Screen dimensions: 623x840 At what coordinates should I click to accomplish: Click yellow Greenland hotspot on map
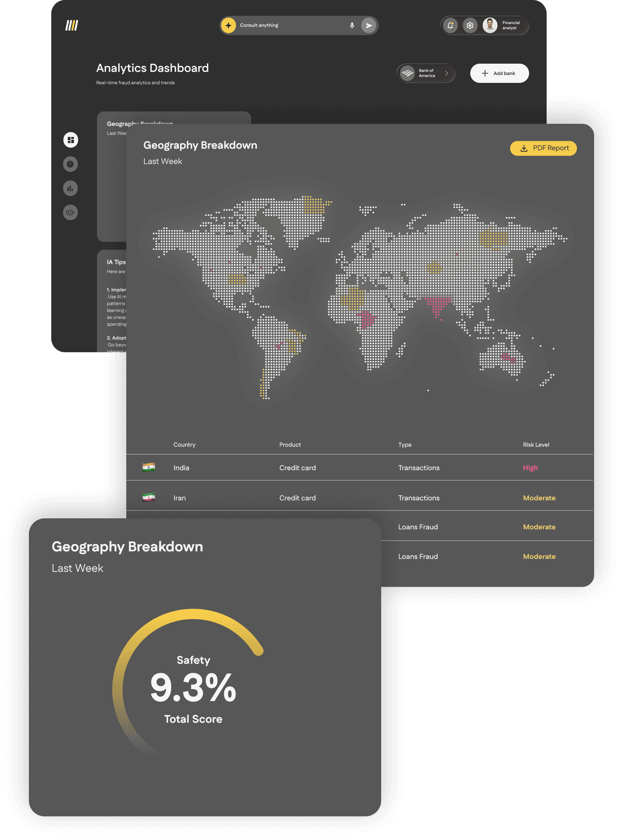point(315,205)
